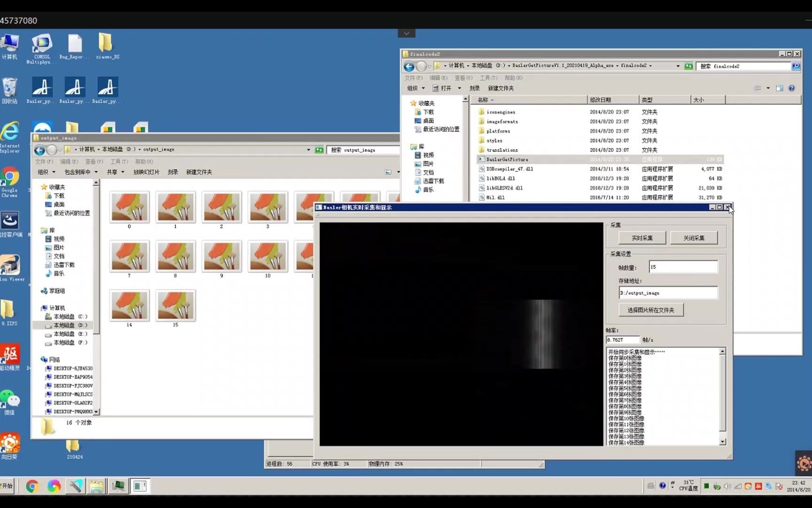Click the finalcode2 search box
Viewport: 812px width, 508px height.
(x=744, y=66)
